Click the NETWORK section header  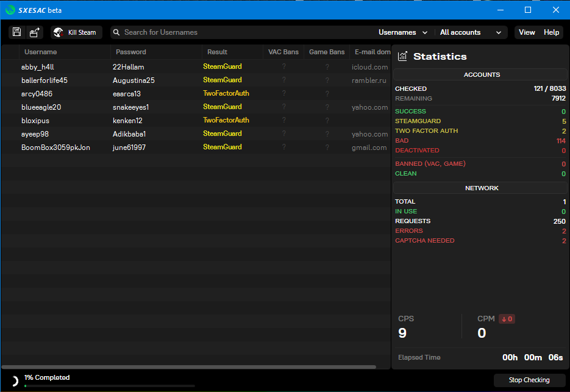pyautogui.click(x=482, y=188)
